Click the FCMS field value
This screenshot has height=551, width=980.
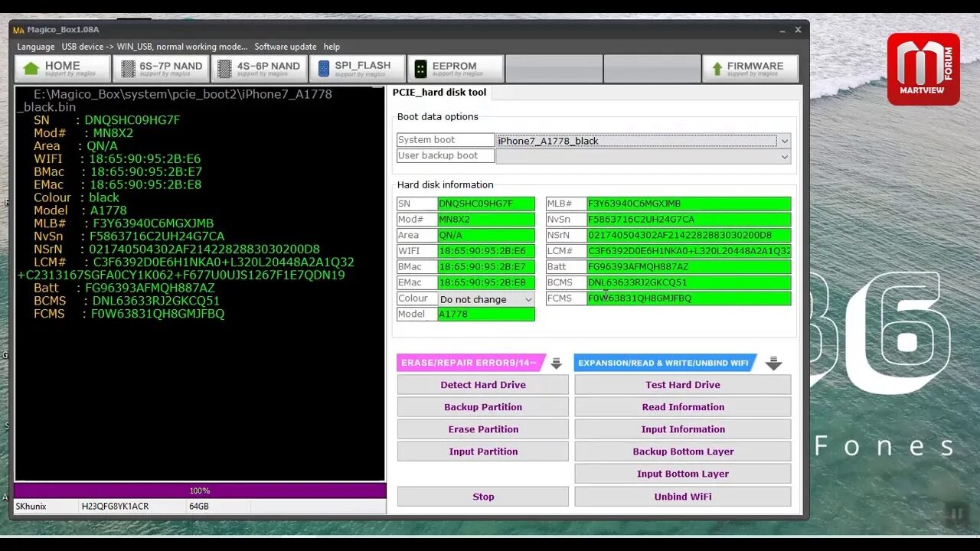coord(689,298)
